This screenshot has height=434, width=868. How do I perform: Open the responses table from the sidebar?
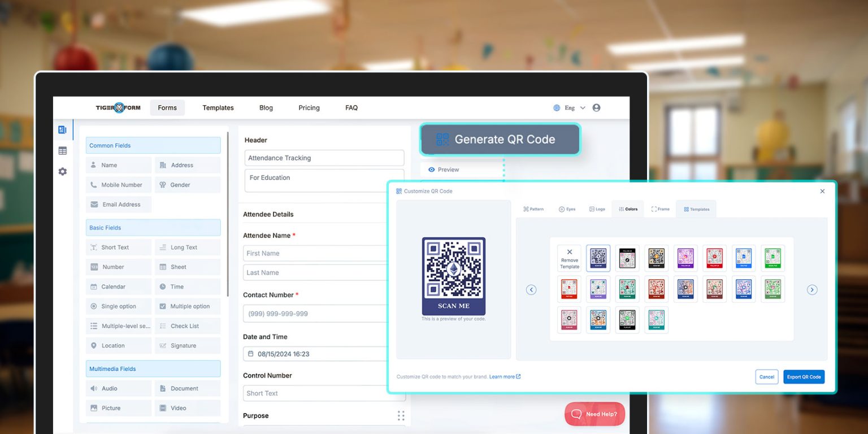pos(62,150)
